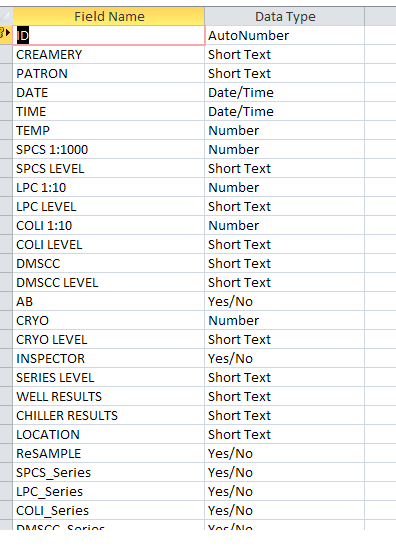
Task: Click the COLI_Series field name
Action: pos(52,511)
